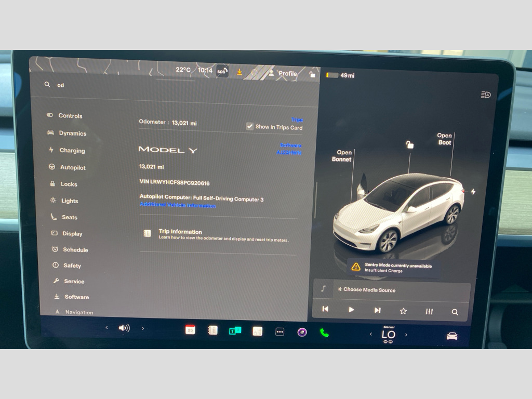Image resolution: width=532 pixels, height=399 pixels.
Task: Open the energy app icon
Action: (x=258, y=331)
